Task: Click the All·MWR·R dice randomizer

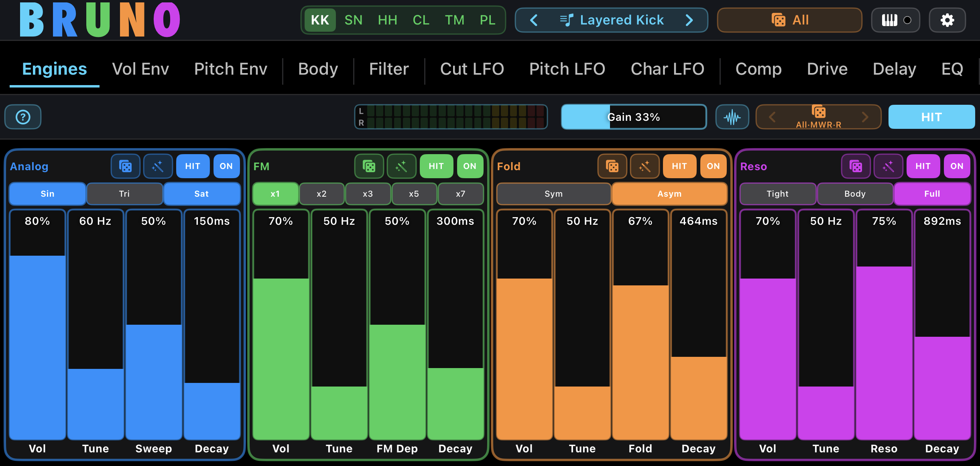Action: [819, 117]
